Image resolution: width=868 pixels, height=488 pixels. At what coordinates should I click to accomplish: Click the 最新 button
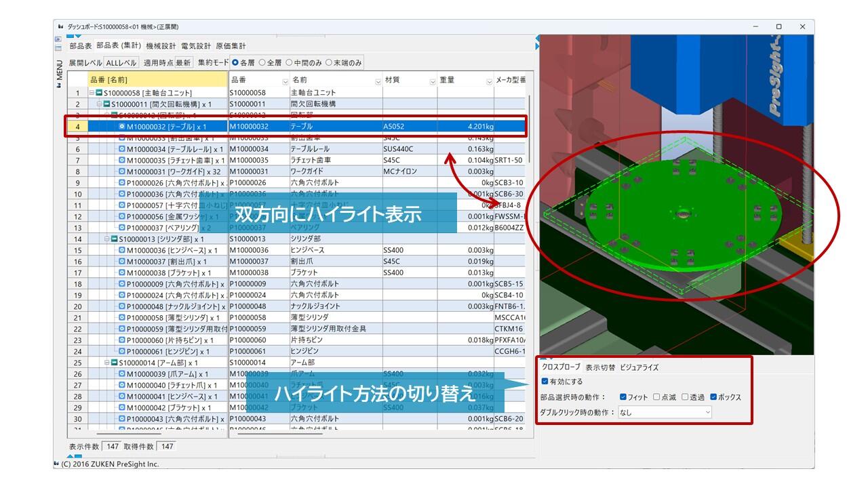pyautogui.click(x=183, y=62)
